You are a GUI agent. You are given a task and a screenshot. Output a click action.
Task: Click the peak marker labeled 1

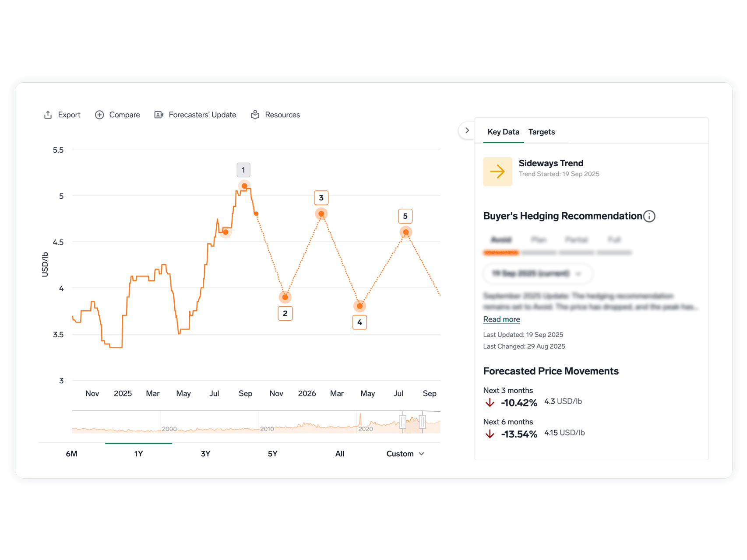[243, 170]
